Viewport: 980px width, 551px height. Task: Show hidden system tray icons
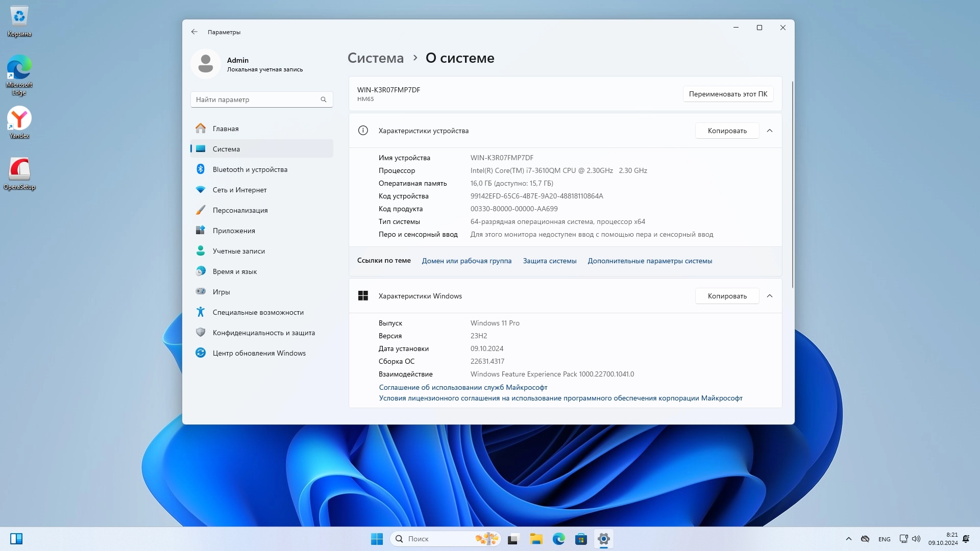coord(848,539)
